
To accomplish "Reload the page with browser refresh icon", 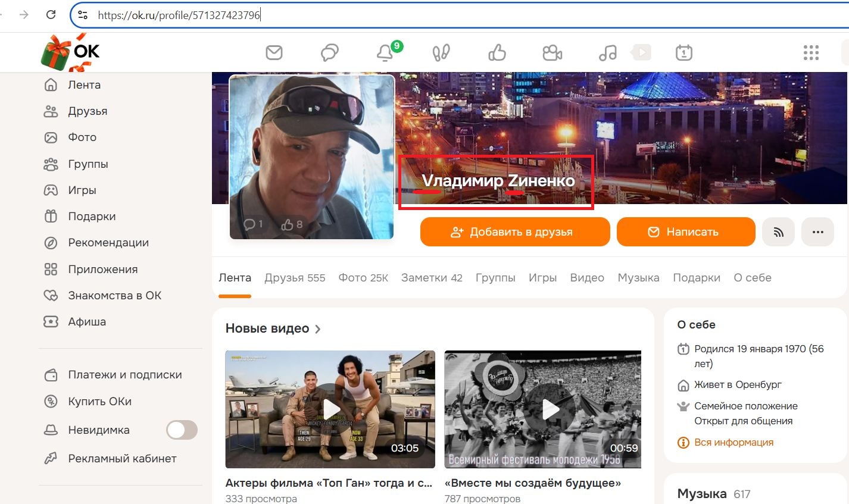I will (51, 15).
